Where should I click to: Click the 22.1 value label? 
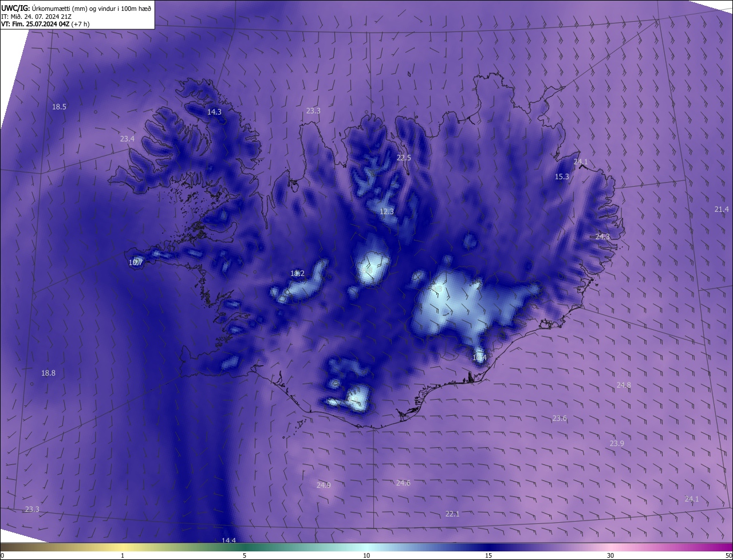point(452,514)
